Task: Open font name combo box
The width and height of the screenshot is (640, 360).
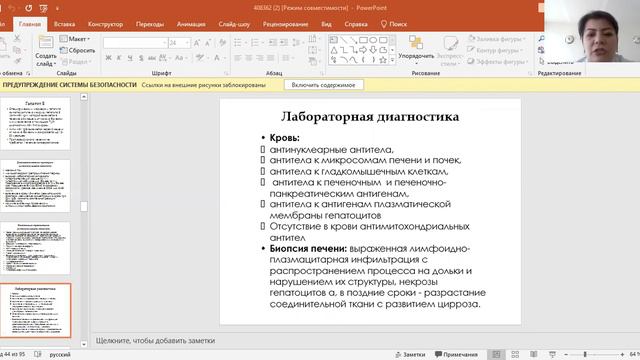Action: coord(135,43)
